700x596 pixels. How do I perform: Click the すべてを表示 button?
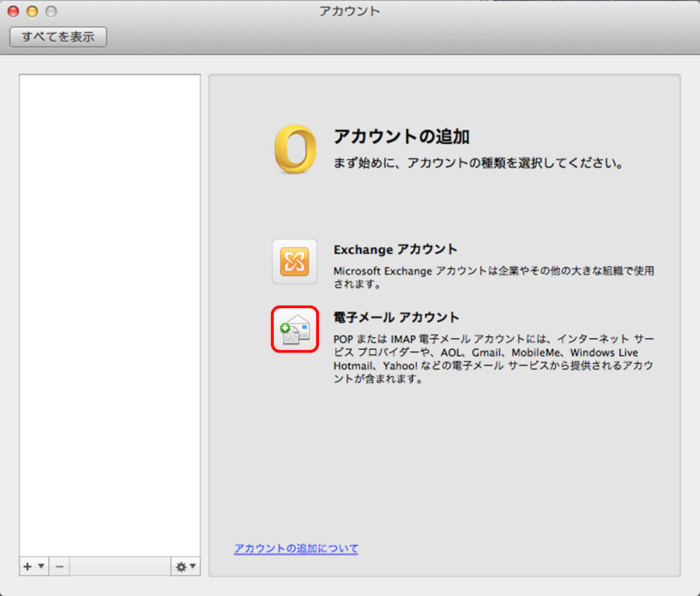coord(58,37)
